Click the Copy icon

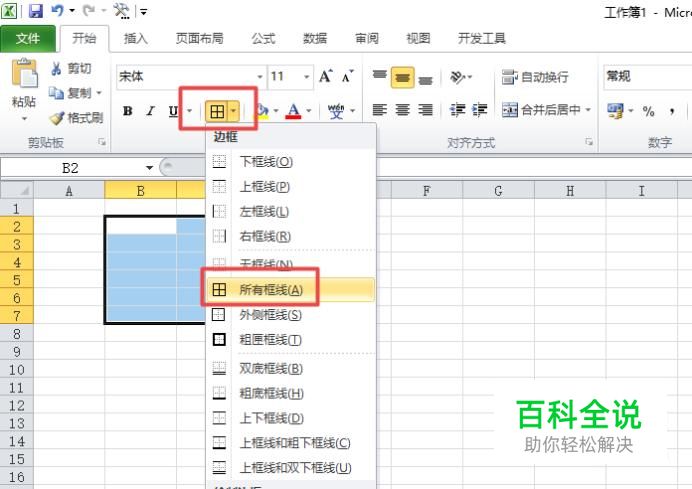pyautogui.click(x=56, y=93)
